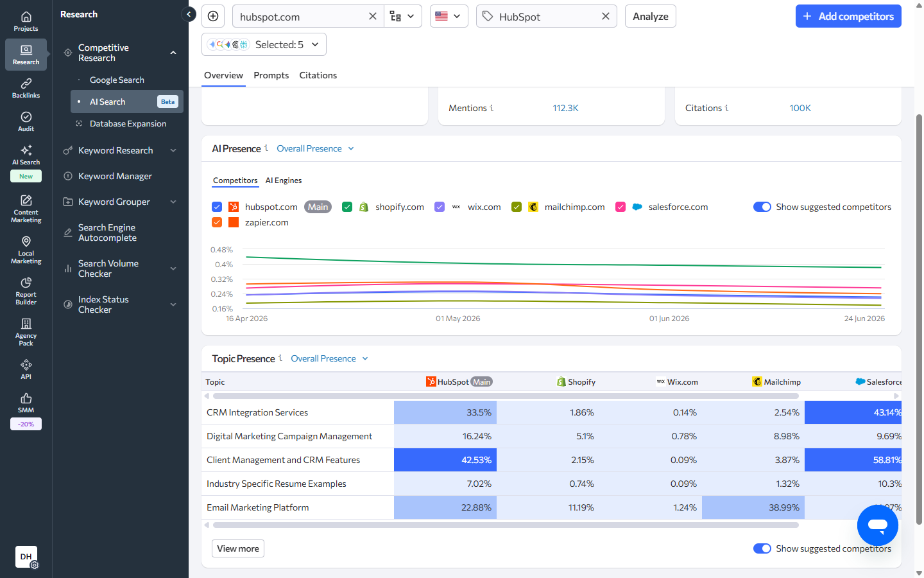The height and width of the screenshot is (578, 924).
Task: Click the AI Presence info icon
Action: click(266, 148)
